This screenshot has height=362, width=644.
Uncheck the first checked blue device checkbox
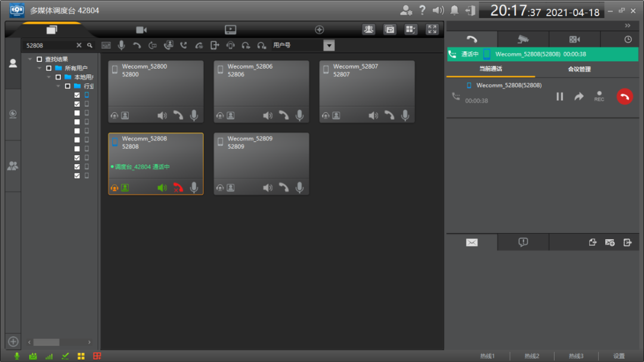pyautogui.click(x=77, y=95)
